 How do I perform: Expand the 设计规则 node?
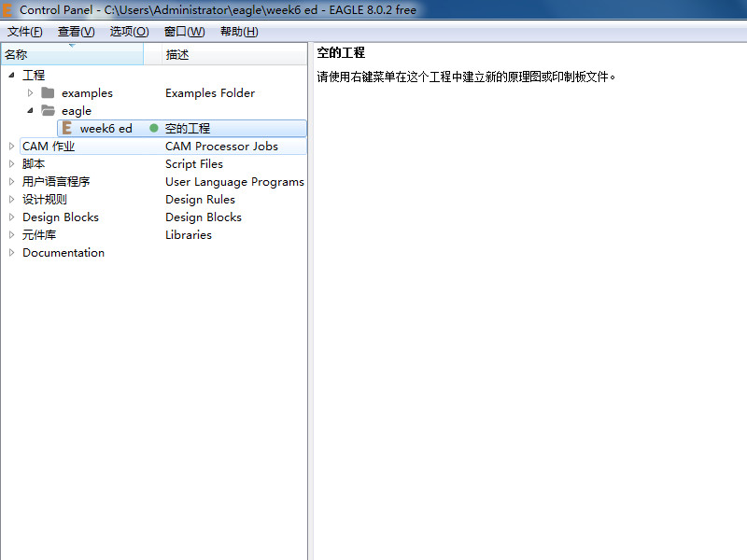[11, 200]
